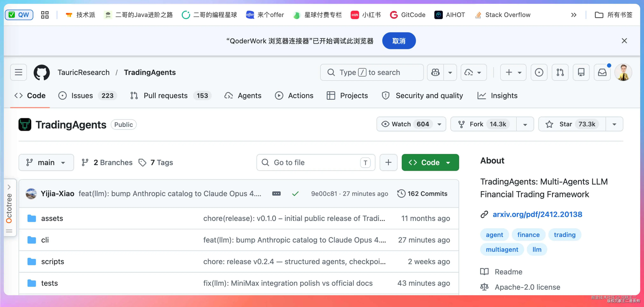Viewport: 644px width, 307px height.
Task: Open the assets folder
Action: [52, 218]
